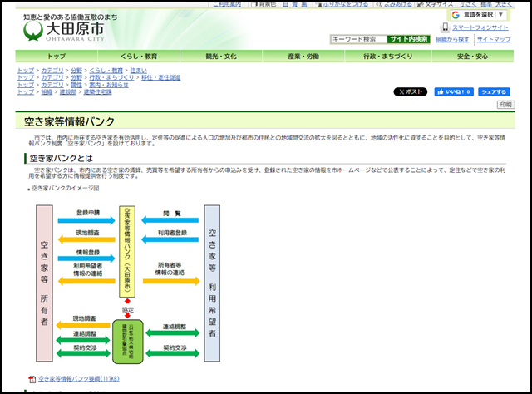Open the 安全・安心 navigation tab
Image resolution: width=532 pixels, height=394 pixels.
(x=472, y=56)
